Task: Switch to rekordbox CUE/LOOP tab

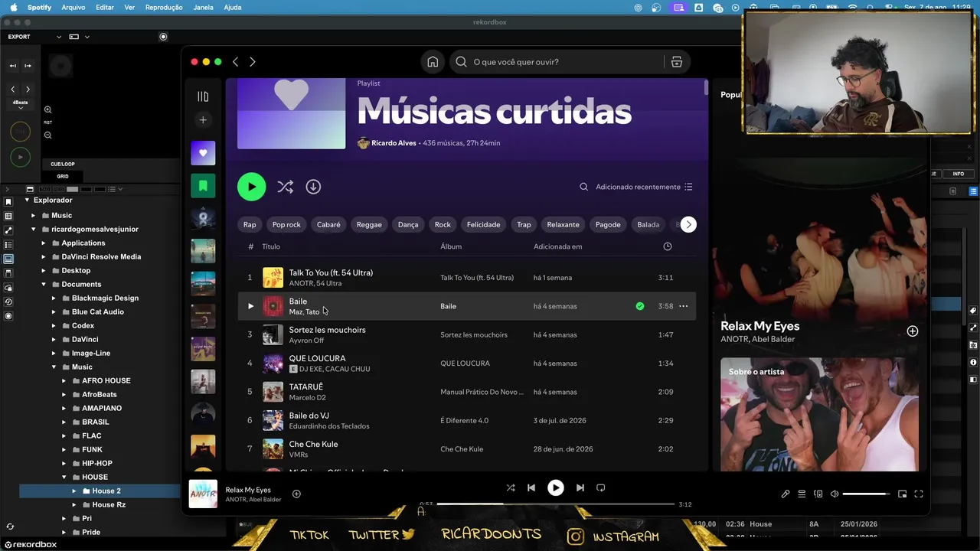Action: click(63, 164)
